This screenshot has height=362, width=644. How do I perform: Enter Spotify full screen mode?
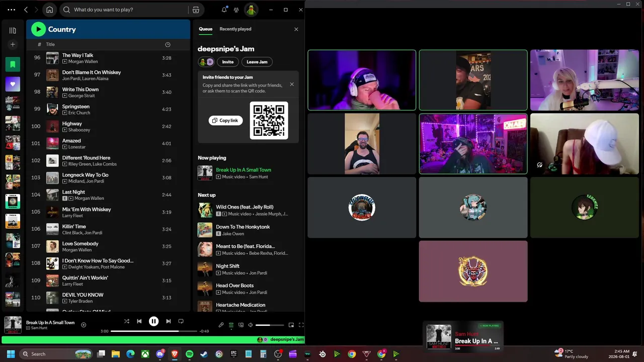[x=301, y=325]
